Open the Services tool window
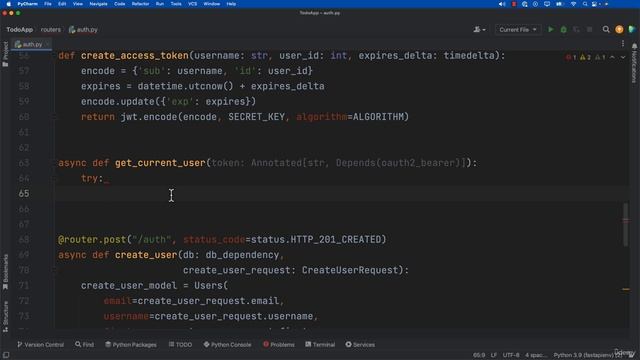The height and width of the screenshot is (360, 640). 360,344
